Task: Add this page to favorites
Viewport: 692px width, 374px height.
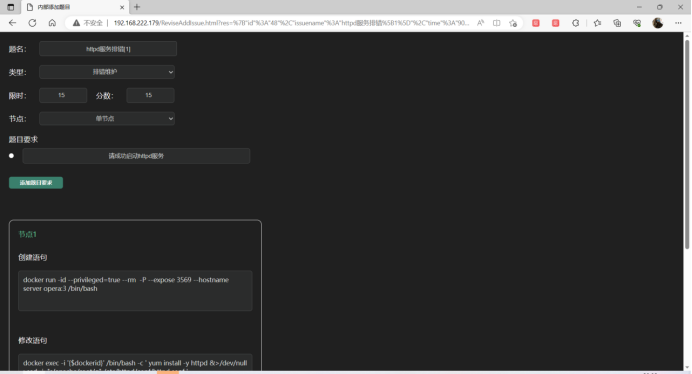Action: click(x=513, y=23)
